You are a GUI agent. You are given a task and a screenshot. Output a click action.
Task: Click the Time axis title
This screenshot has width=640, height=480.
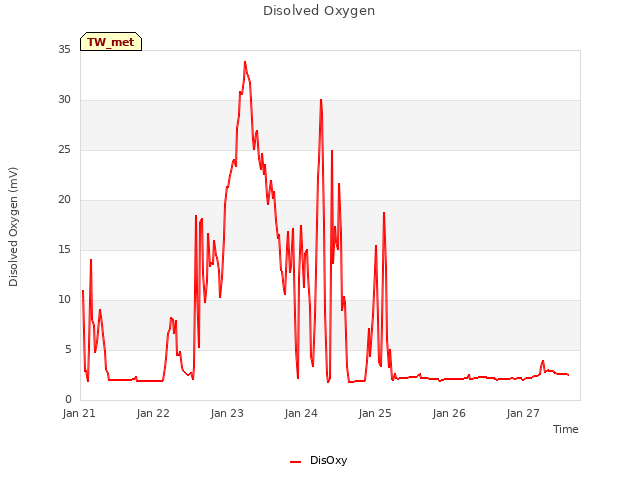[566, 429]
